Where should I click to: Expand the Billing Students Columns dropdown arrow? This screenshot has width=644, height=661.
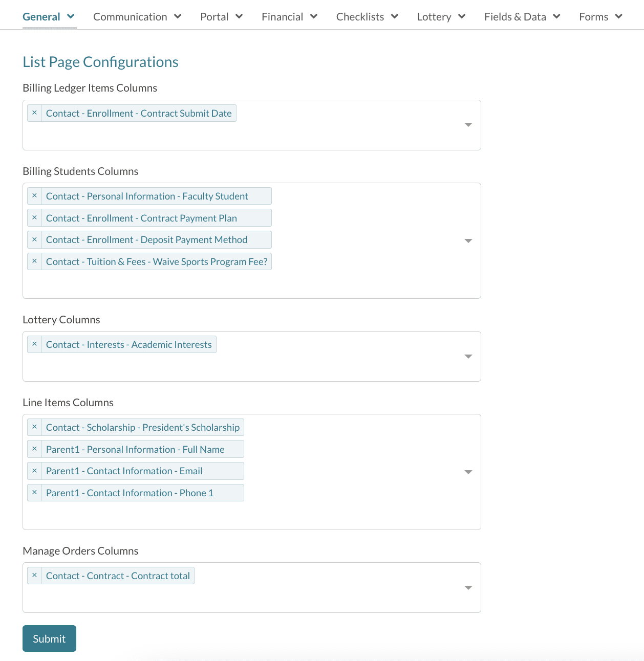click(x=468, y=240)
